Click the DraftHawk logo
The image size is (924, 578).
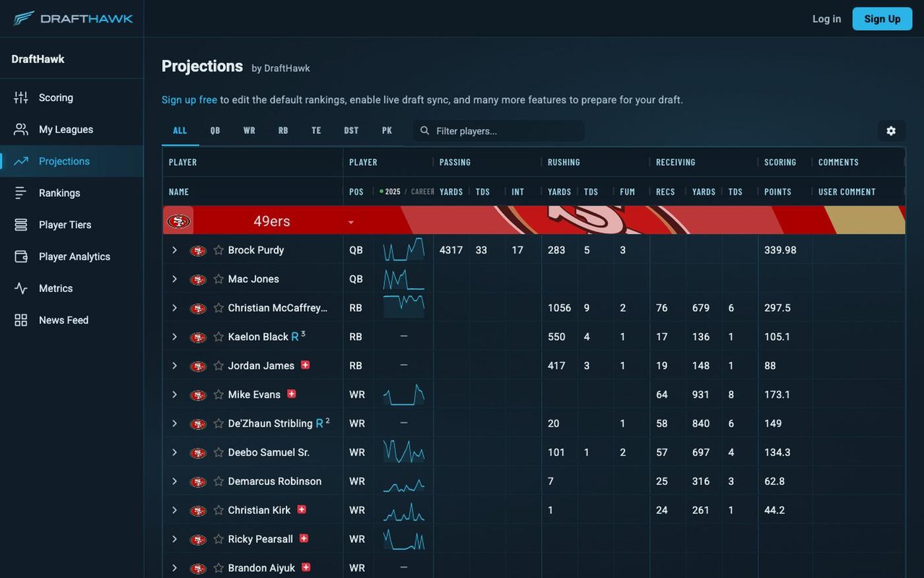click(73, 18)
